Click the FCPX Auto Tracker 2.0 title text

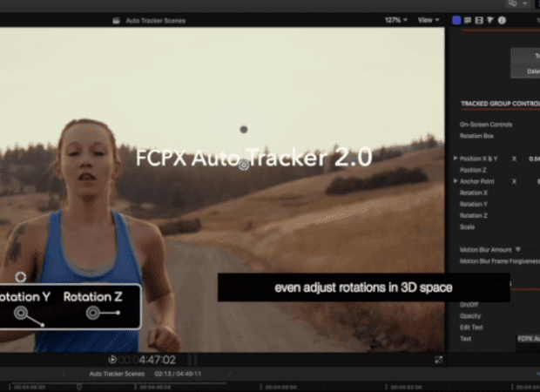[254, 158]
